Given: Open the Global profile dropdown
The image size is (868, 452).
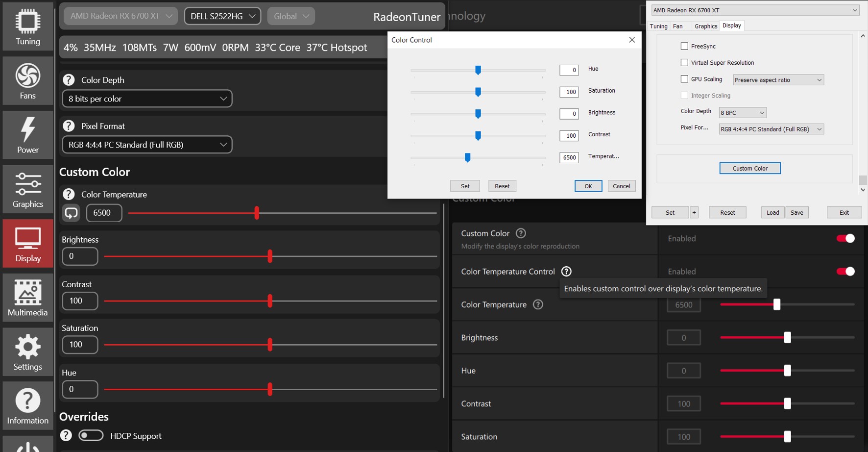Looking at the screenshot, I should point(291,16).
